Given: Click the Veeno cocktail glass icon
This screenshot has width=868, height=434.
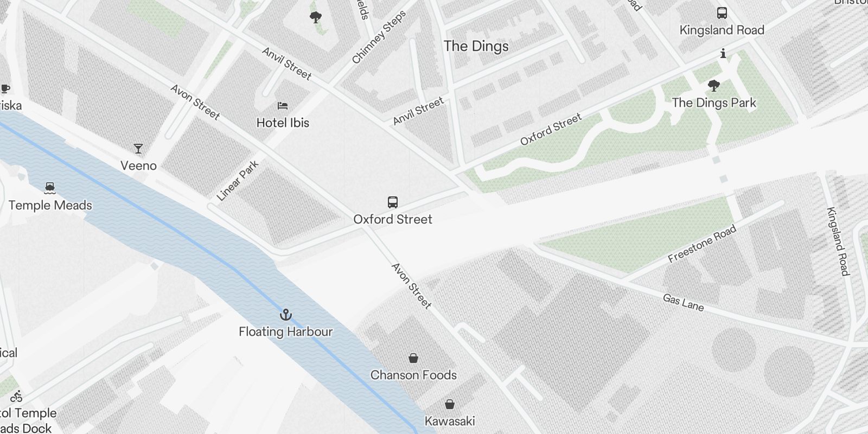Looking at the screenshot, I should (138, 148).
